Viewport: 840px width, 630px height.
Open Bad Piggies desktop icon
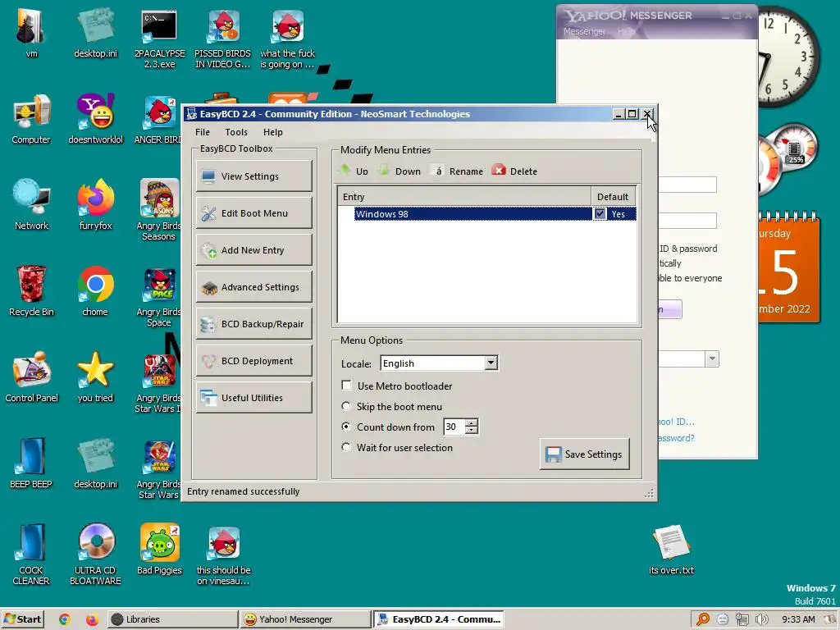(159, 549)
